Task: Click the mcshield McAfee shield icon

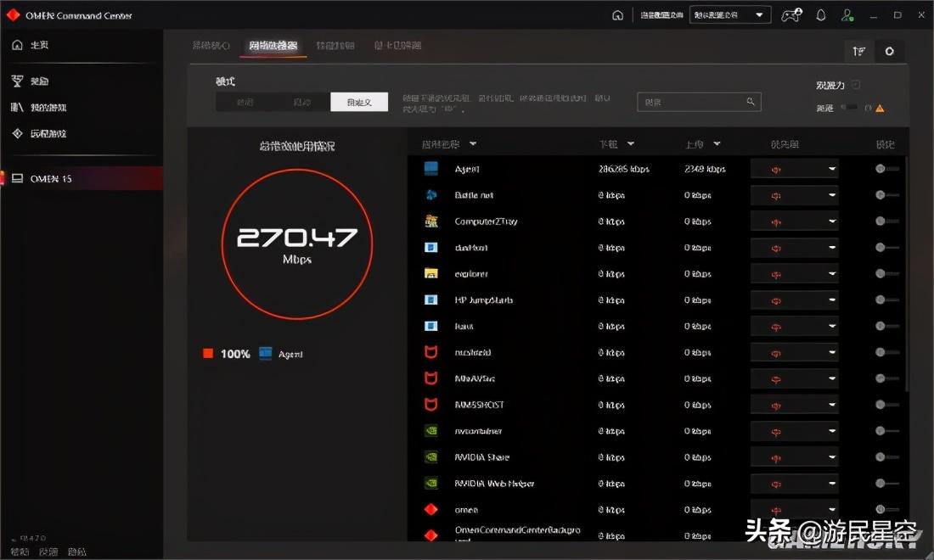Action: click(431, 352)
